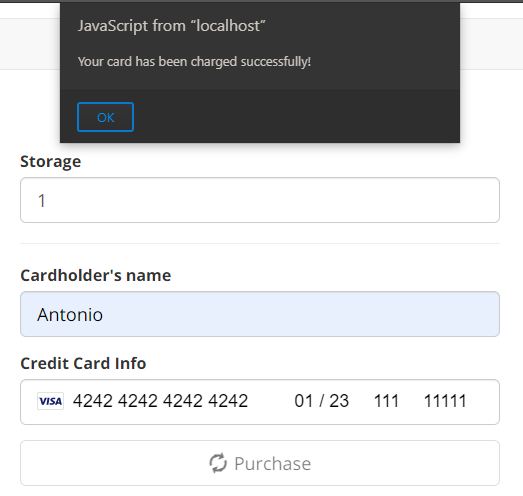The height and width of the screenshot is (496, 523).
Task: Click the Cardholder's name label
Action: [96, 276]
